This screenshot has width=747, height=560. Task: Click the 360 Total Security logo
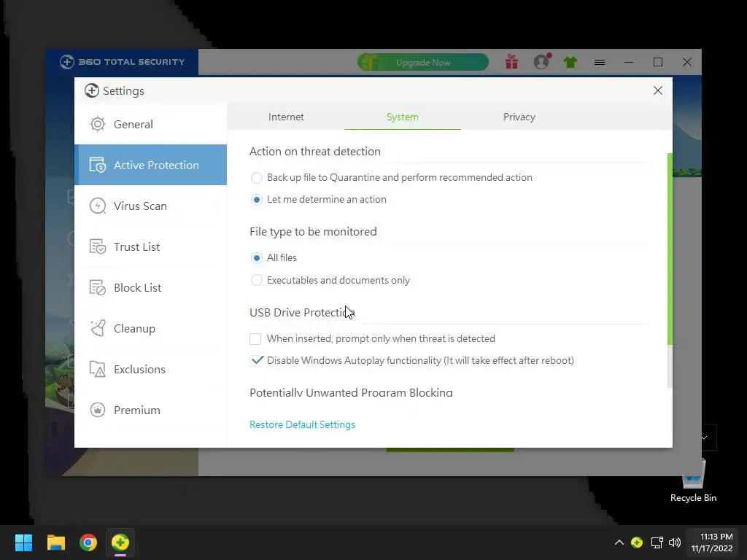pos(122,62)
